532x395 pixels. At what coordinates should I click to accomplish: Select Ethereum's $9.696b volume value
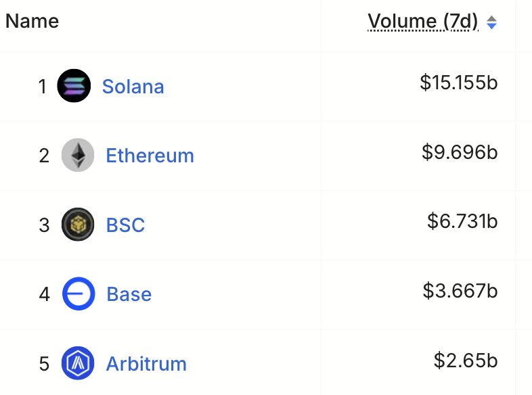click(460, 152)
